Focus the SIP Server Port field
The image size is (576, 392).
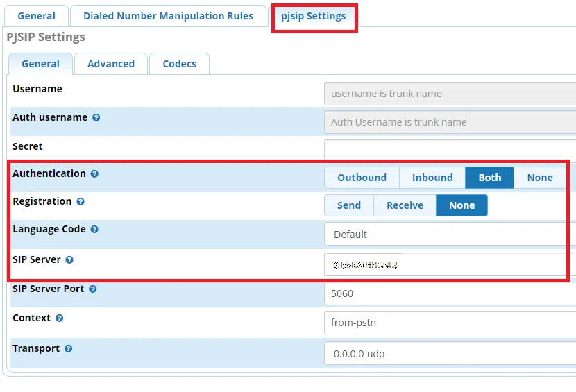point(450,293)
